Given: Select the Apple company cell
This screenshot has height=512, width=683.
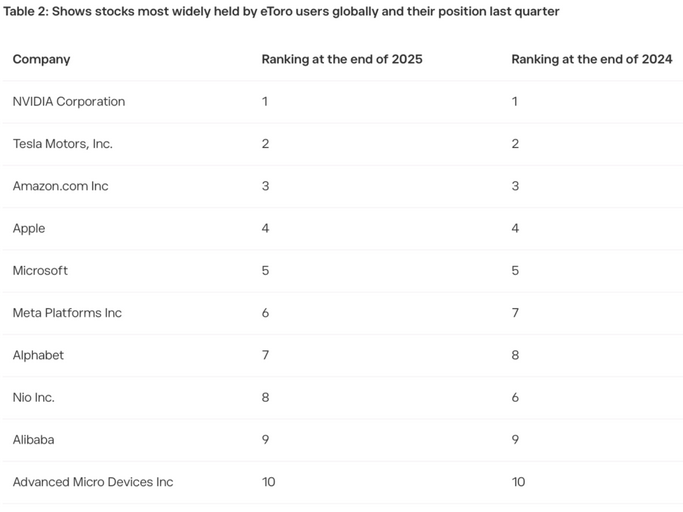Looking at the screenshot, I should click(x=29, y=229).
